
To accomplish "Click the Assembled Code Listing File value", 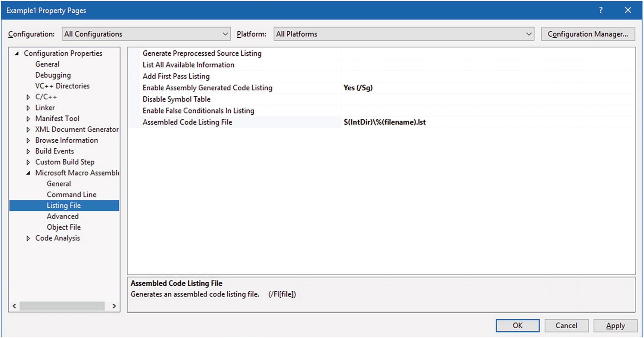I will tap(385, 122).
